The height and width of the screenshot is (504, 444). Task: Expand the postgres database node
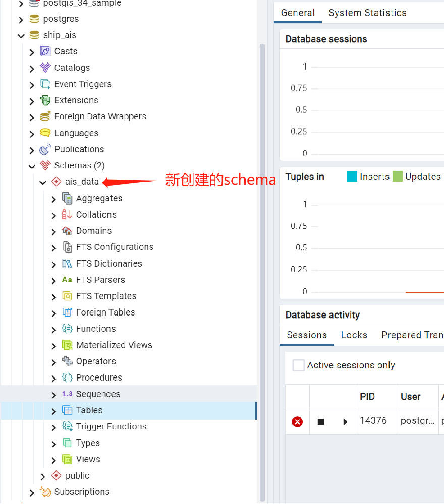tap(21, 20)
